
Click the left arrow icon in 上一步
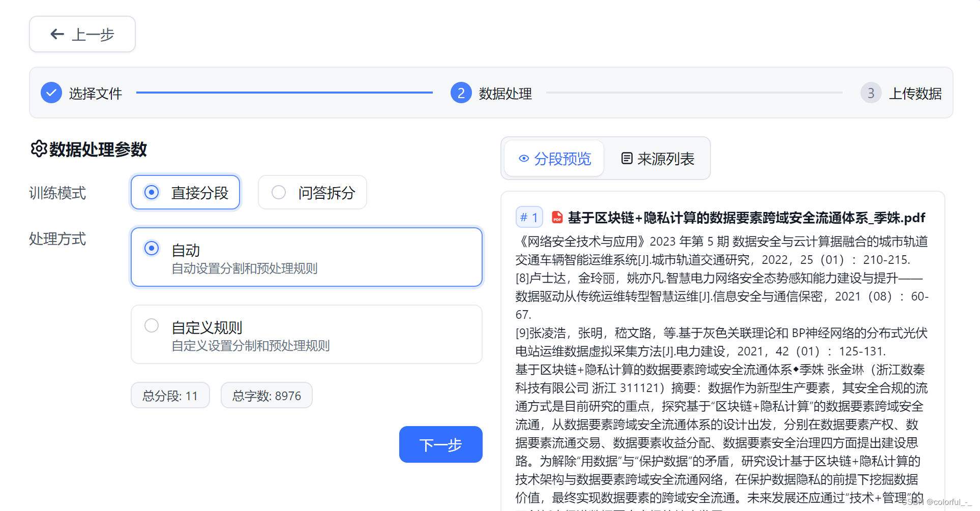pos(57,34)
